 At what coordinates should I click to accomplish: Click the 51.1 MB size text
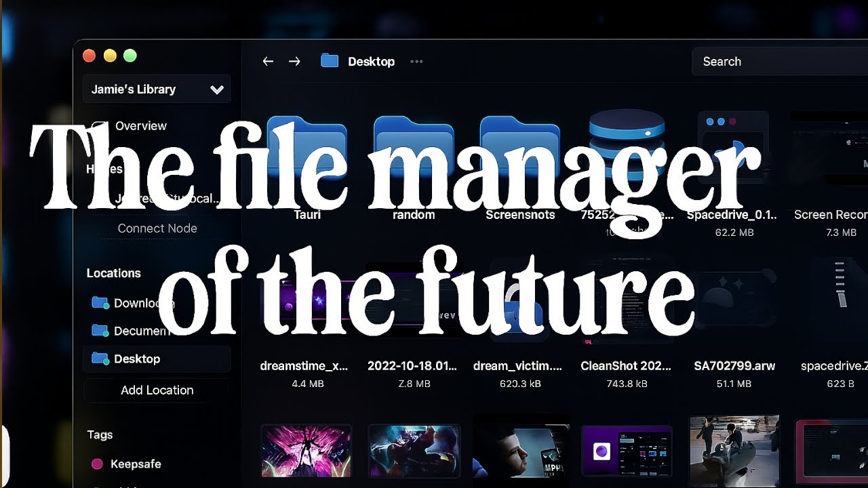pos(734,384)
